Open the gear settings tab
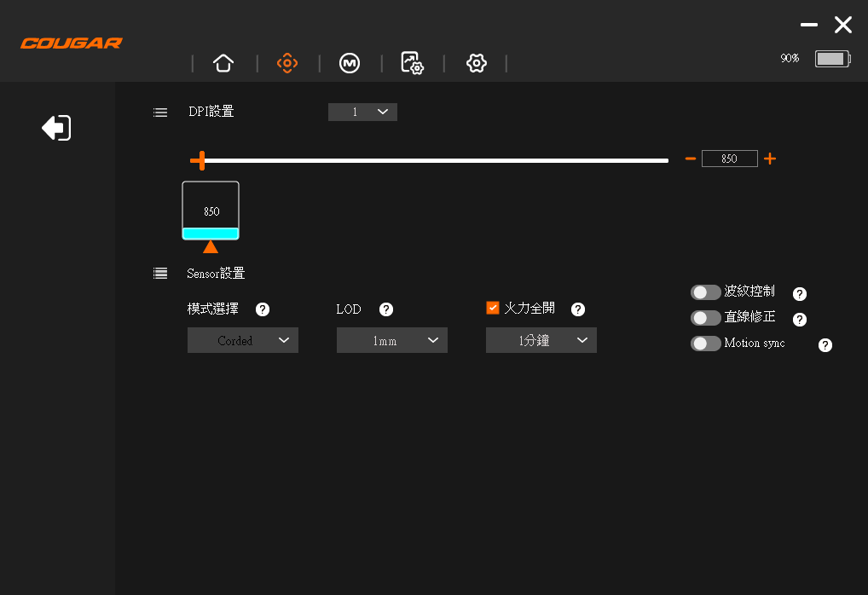868x595 pixels. coord(476,63)
